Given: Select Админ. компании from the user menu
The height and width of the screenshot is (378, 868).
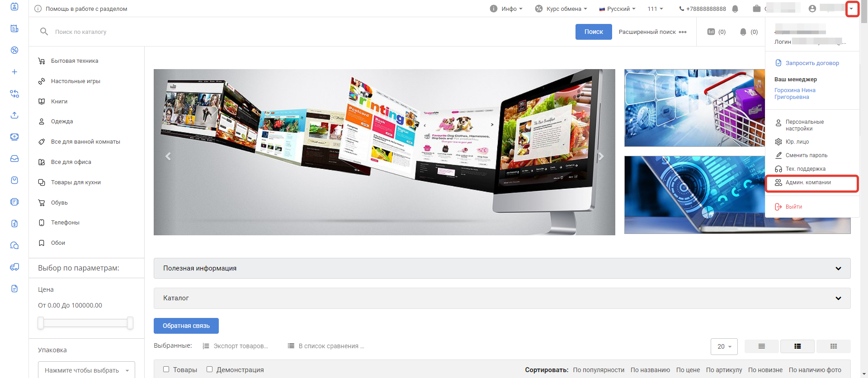Looking at the screenshot, I should coord(808,182).
